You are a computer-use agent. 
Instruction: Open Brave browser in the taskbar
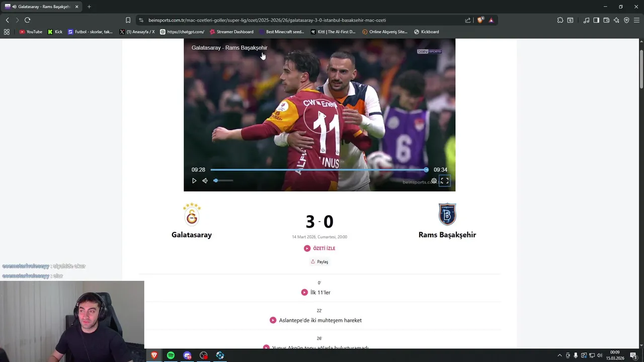[x=154, y=355]
